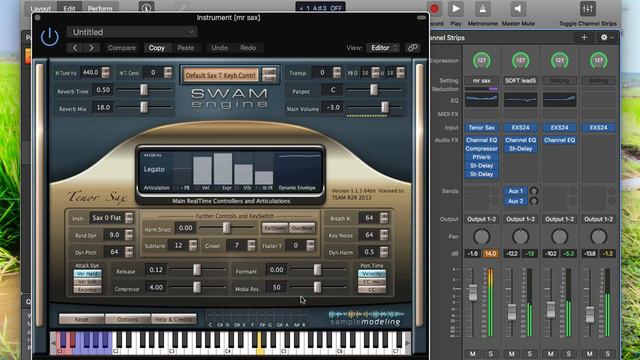Open SOFT lead5 Setting menu
The height and width of the screenshot is (360, 640).
click(520, 80)
